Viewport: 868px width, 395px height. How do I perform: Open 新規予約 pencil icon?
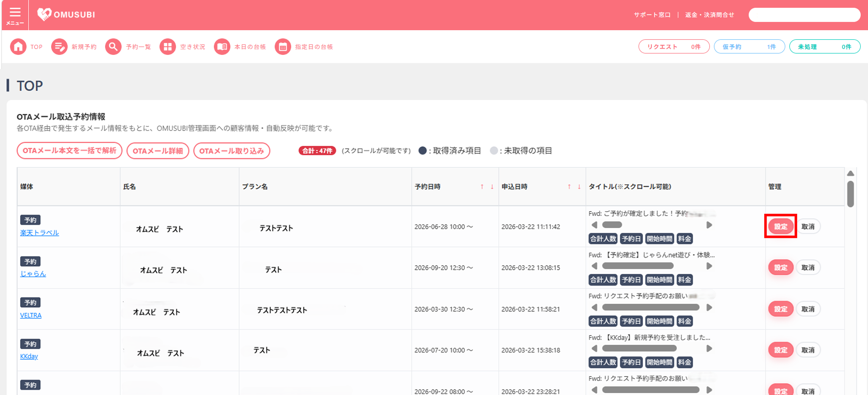pos(59,47)
